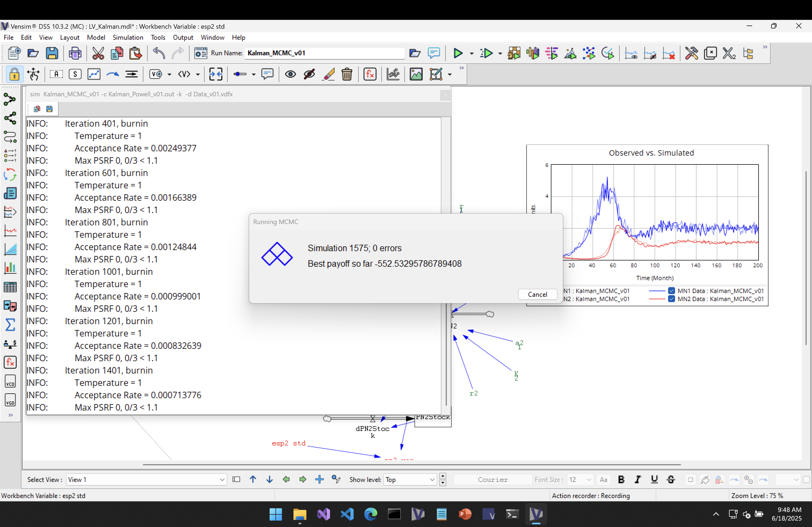812x527 pixels.
Task: Close the simulation log output panel
Action: [445, 96]
